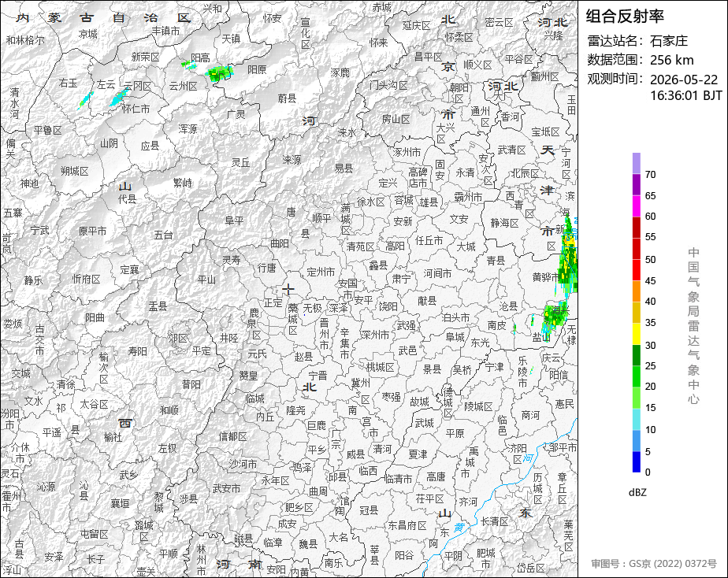This screenshot has height=578, width=728.
Task: Click the 屯留区 map label
Action: 94,534
